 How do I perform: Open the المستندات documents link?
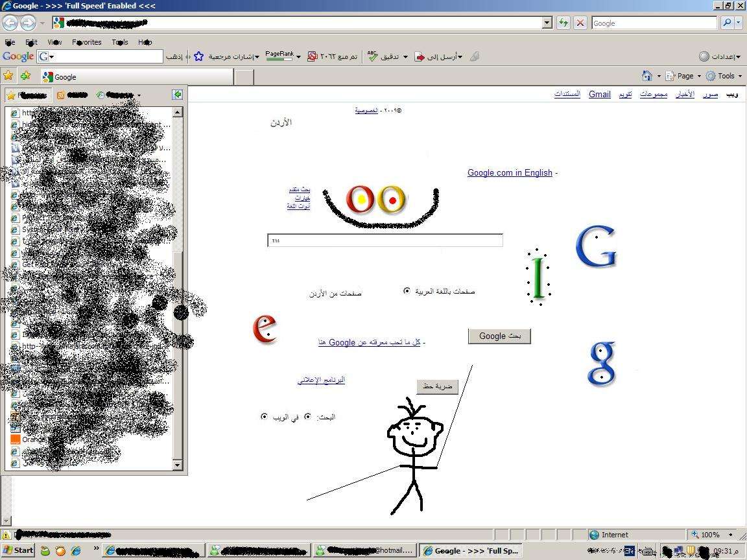point(567,94)
